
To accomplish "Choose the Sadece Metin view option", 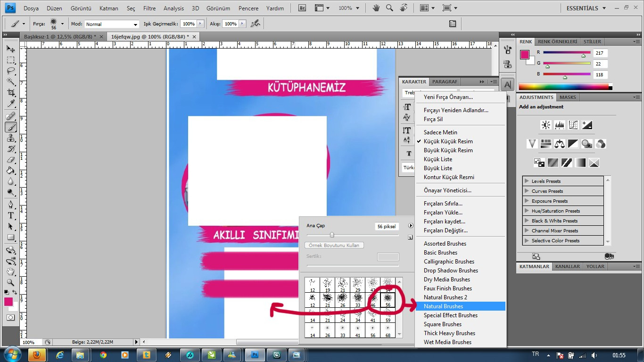I will point(440,132).
